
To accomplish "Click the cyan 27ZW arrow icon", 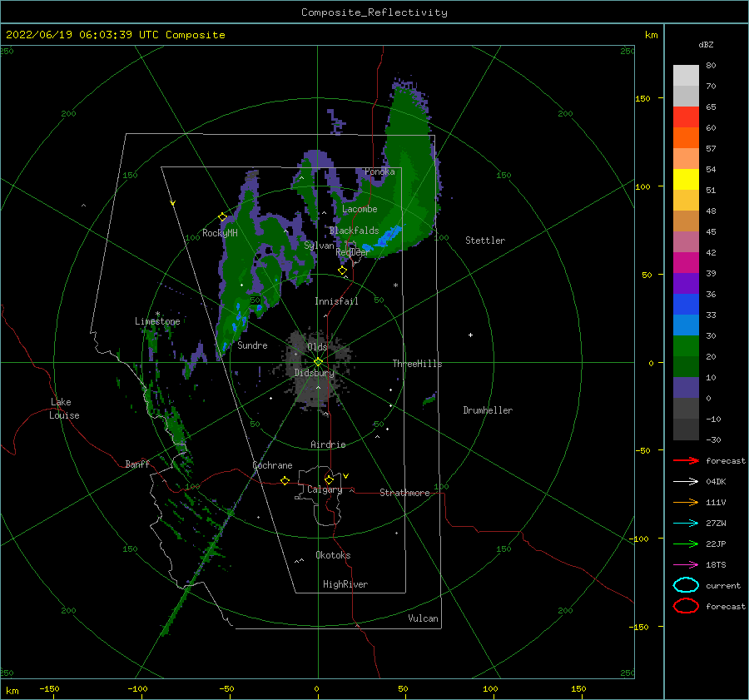I will (x=686, y=524).
